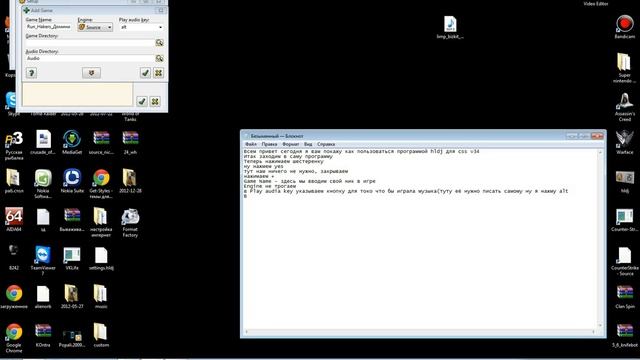Viewport: 640px width, 360px height.
Task: Select the 2012-12-28 folder icon
Action: click(x=130, y=181)
